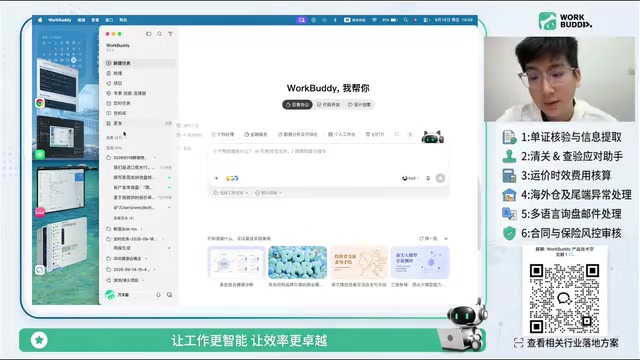Open the sidebar layout icon beside the window controls
The image size is (640, 360).
[x=149, y=34]
